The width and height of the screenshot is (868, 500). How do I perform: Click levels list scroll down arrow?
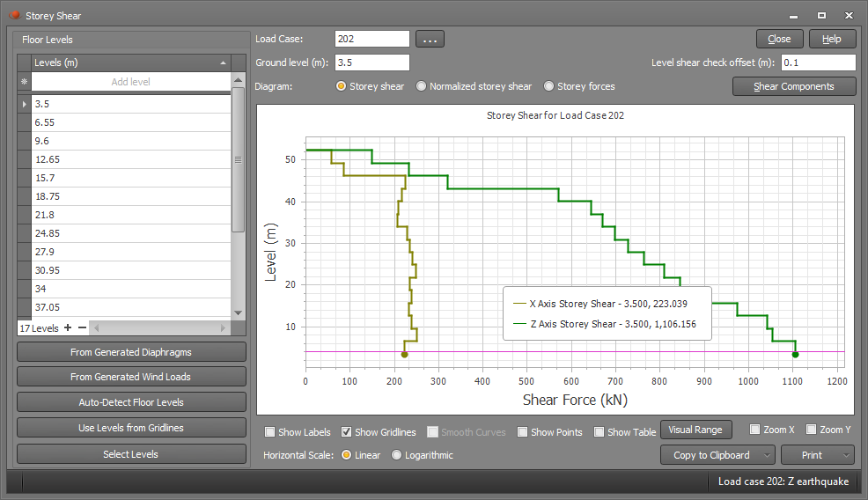pyautogui.click(x=239, y=312)
